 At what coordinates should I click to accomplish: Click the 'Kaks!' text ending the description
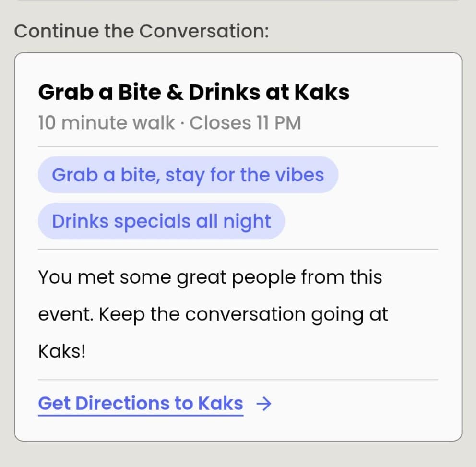tap(61, 352)
